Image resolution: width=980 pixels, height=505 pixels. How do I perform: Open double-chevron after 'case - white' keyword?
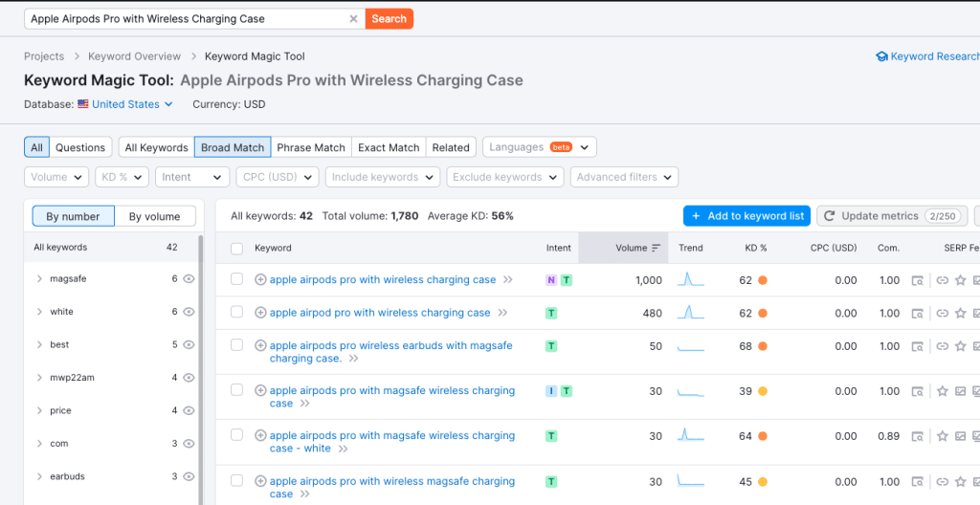point(343,449)
